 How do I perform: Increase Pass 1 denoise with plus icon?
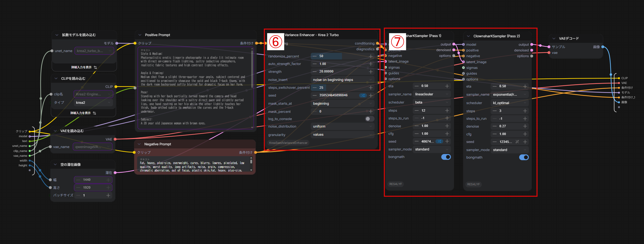coord(447,126)
